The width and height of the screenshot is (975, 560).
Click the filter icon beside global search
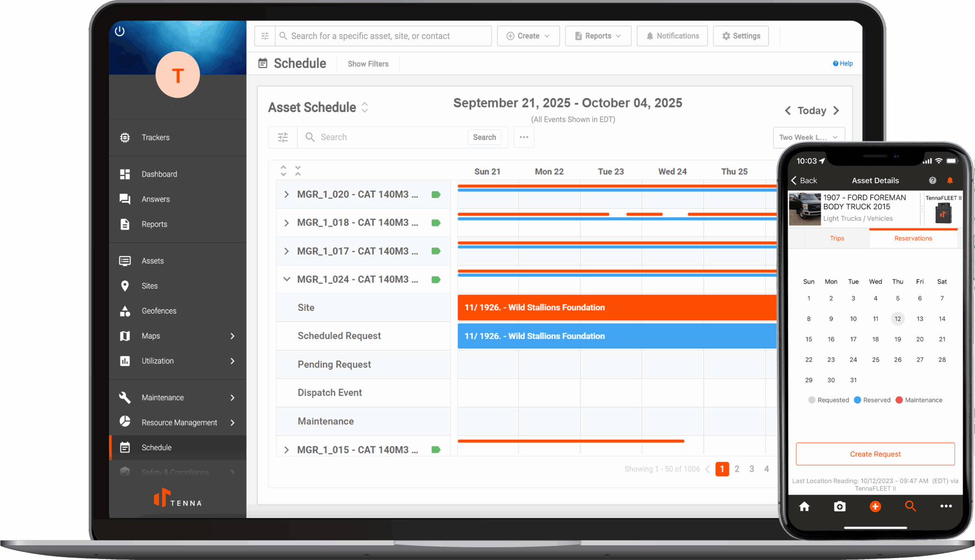coord(265,36)
